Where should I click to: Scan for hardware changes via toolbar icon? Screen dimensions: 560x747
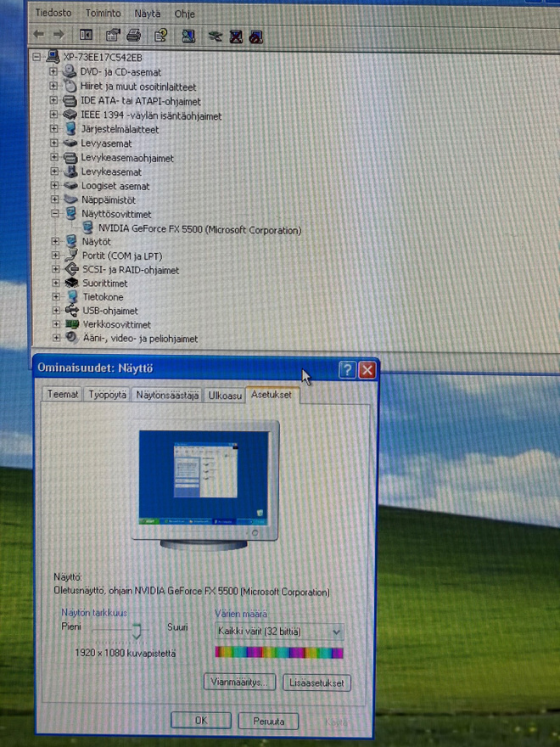click(x=188, y=36)
